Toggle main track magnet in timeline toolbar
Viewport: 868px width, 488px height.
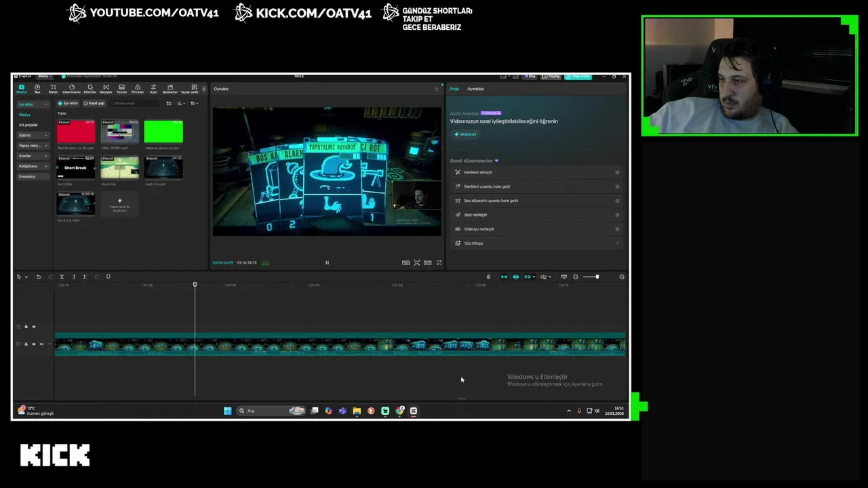pyautogui.click(x=504, y=277)
